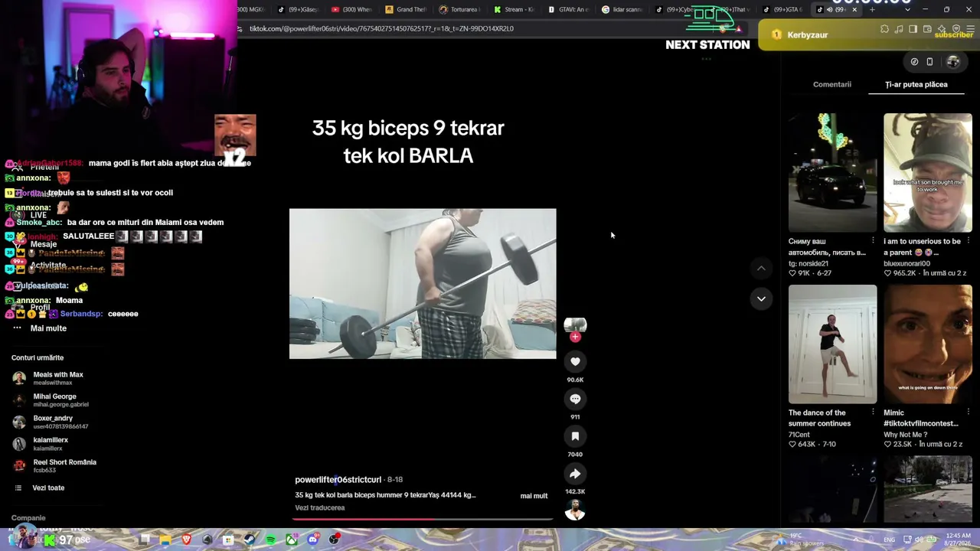
Task: Open the GTAVI browser tab
Action: 568,10
